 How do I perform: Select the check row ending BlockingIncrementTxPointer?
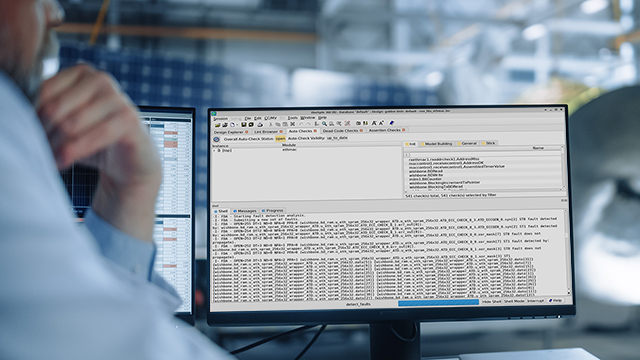tap(444, 182)
